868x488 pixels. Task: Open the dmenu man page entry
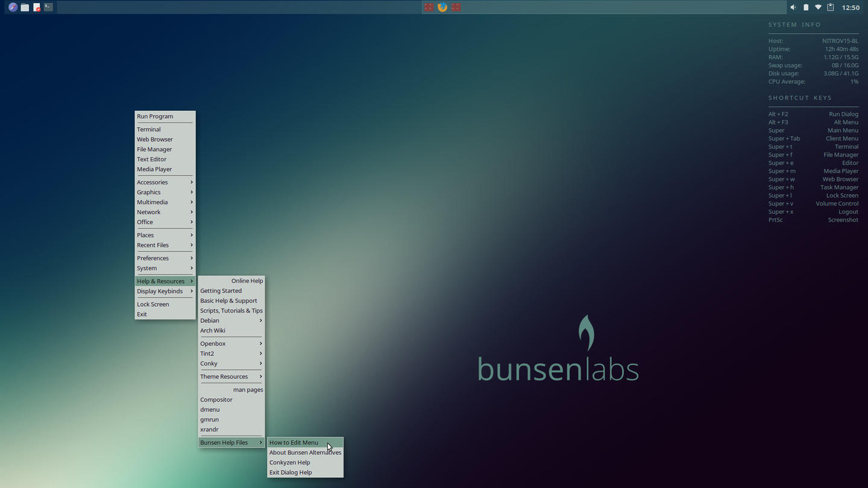231,410
